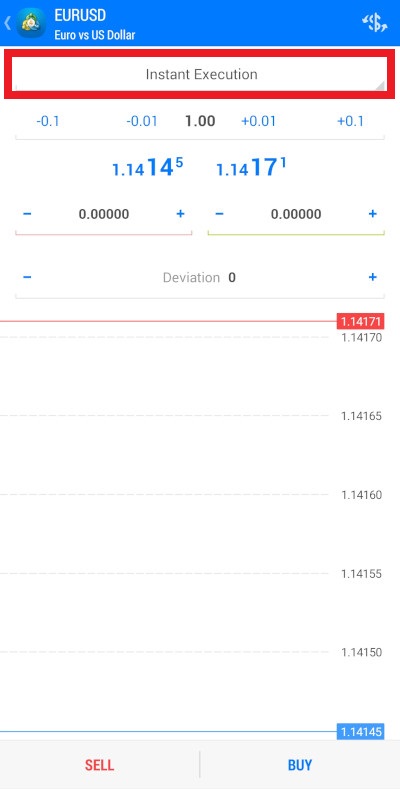The height and width of the screenshot is (789, 400).
Task: Edit the 1.00 volume value
Action: 200,121
